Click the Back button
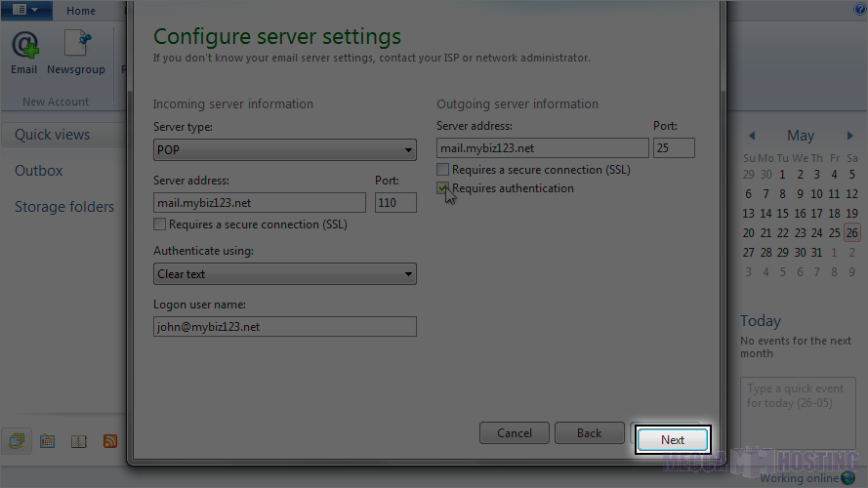Viewport: 868px width, 488px height. point(589,433)
